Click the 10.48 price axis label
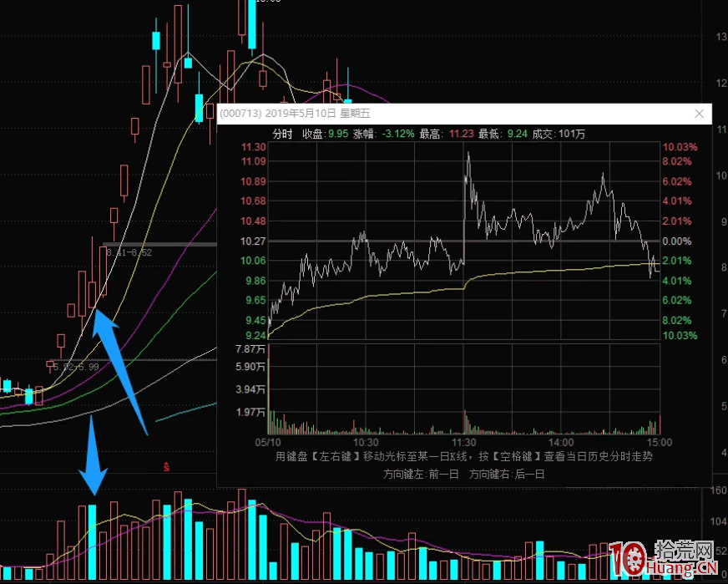This screenshot has height=584, width=728. pos(253,221)
